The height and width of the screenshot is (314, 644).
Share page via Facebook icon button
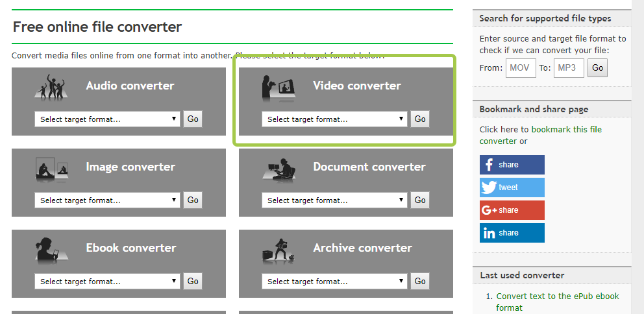pyautogui.click(x=512, y=165)
